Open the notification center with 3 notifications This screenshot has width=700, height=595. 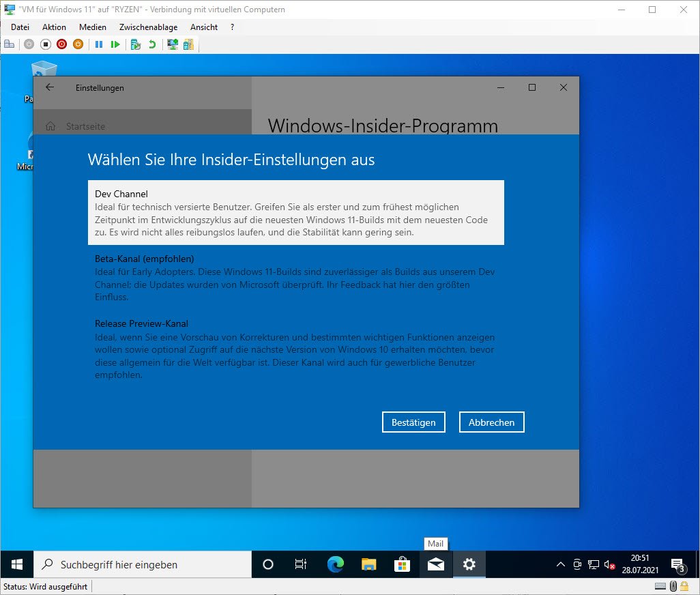(679, 566)
